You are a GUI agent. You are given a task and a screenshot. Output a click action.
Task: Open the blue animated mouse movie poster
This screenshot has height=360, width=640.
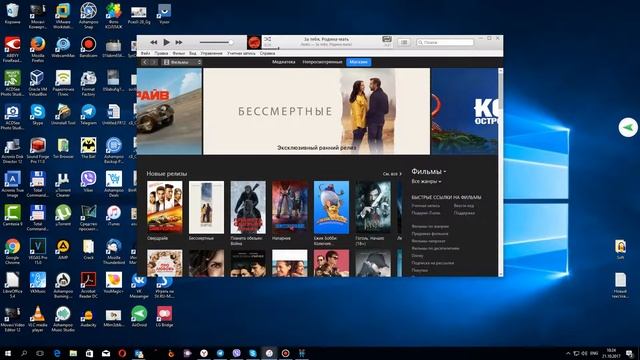331,207
